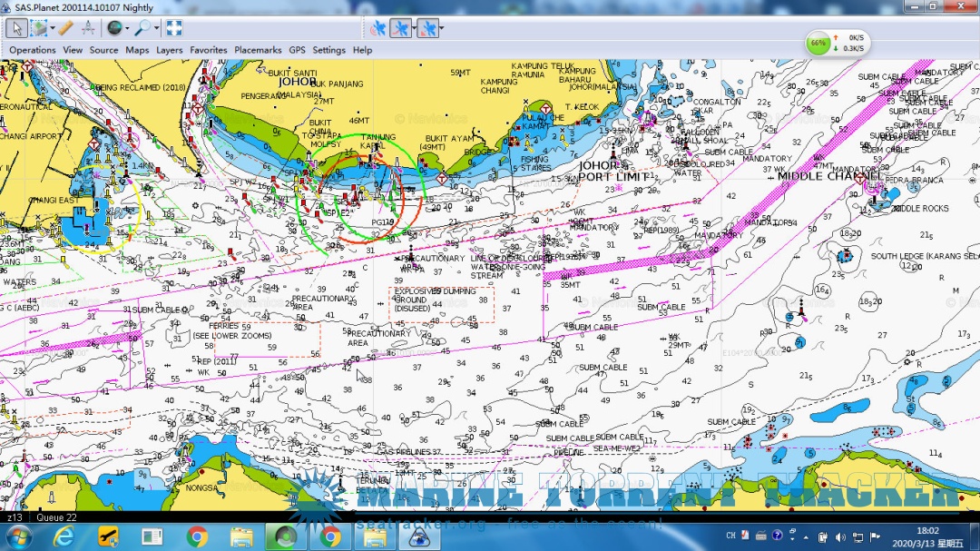Click the CH language indicator in tray
The image size is (980, 551).
coord(730,536)
